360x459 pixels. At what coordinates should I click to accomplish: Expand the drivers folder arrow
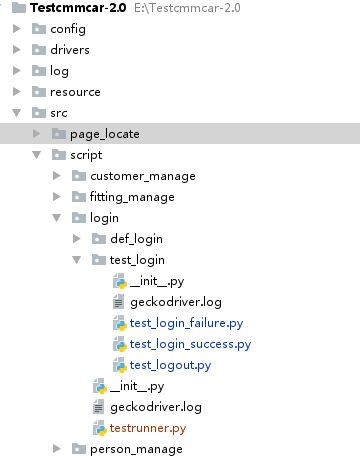16,50
